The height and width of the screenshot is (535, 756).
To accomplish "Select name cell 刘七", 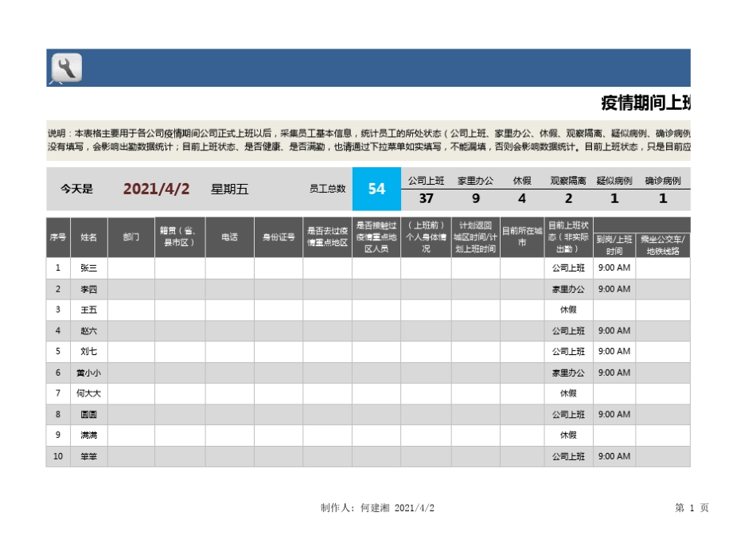I will click(x=88, y=352).
